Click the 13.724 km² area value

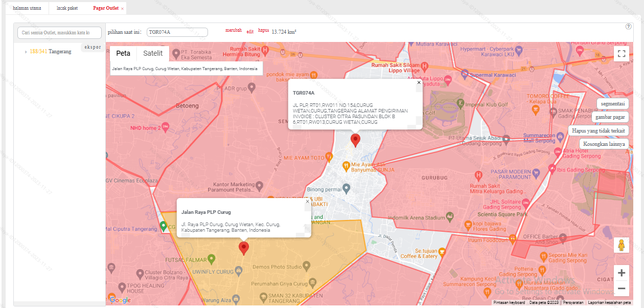pyautogui.click(x=284, y=32)
